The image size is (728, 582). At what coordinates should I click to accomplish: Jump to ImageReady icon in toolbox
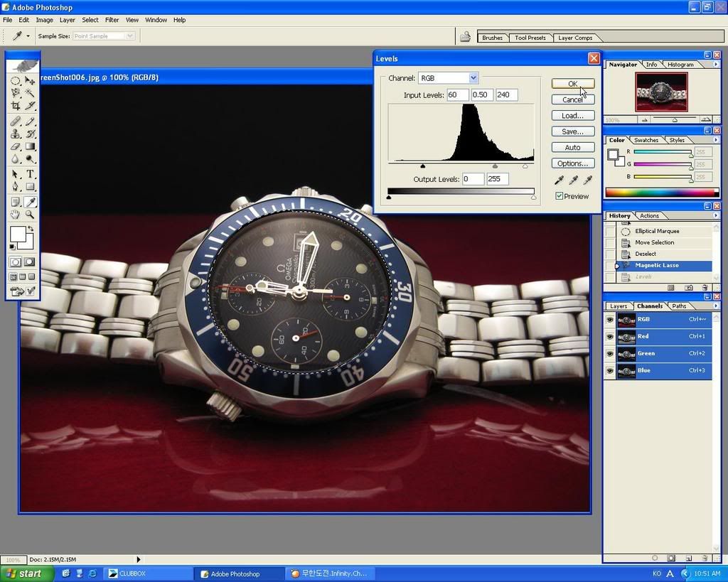(16, 291)
